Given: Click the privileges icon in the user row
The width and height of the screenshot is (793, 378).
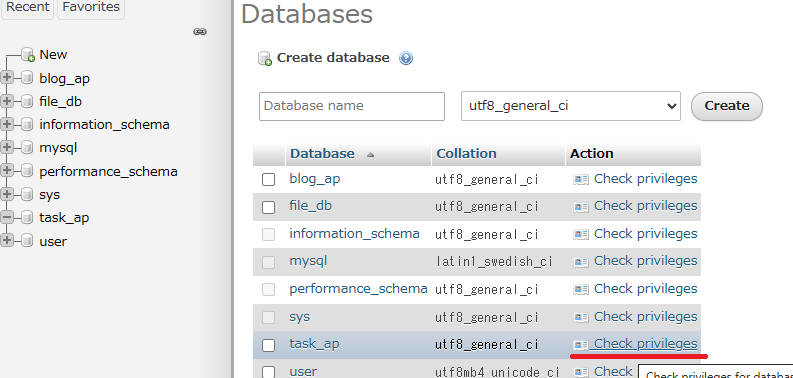Looking at the screenshot, I should coord(581,372).
